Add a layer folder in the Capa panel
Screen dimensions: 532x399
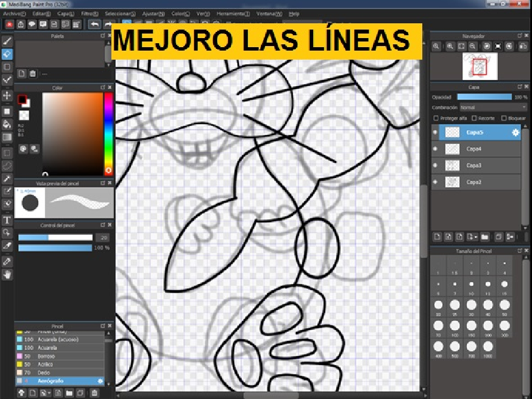coord(484,237)
